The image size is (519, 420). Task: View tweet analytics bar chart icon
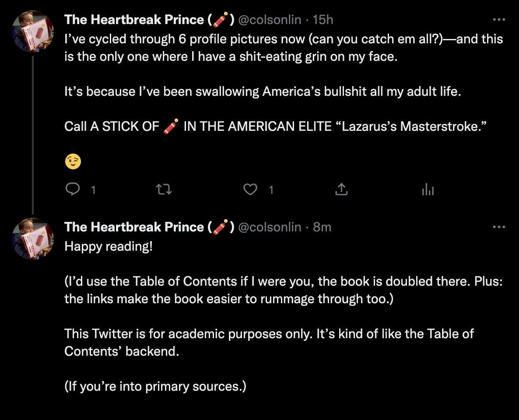click(x=428, y=189)
